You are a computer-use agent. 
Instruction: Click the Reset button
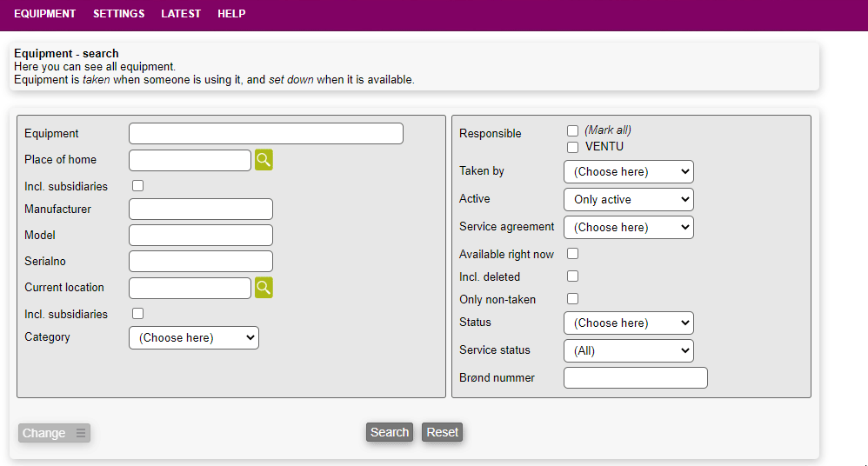click(x=442, y=432)
